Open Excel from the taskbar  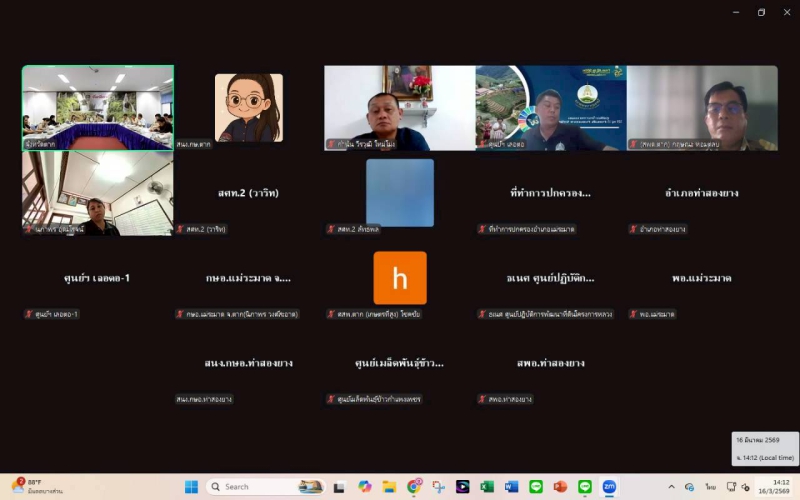487,487
